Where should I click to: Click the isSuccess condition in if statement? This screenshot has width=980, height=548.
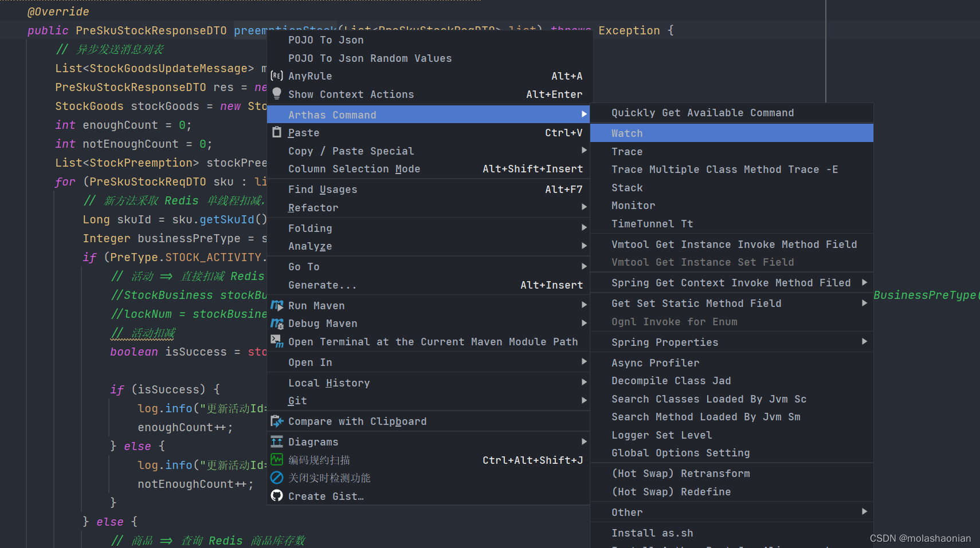[x=168, y=389]
